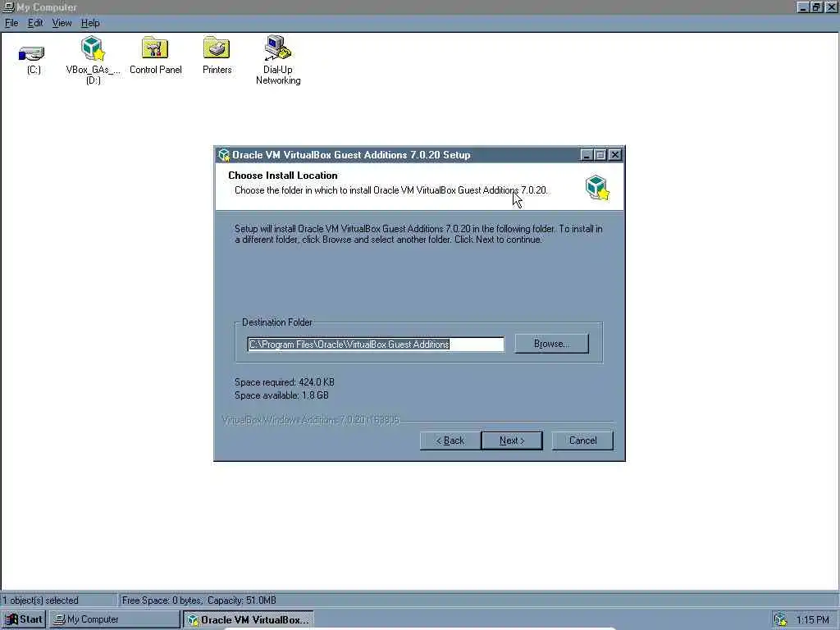
Task: Close the setup dialog with the X button
Action: click(615, 155)
